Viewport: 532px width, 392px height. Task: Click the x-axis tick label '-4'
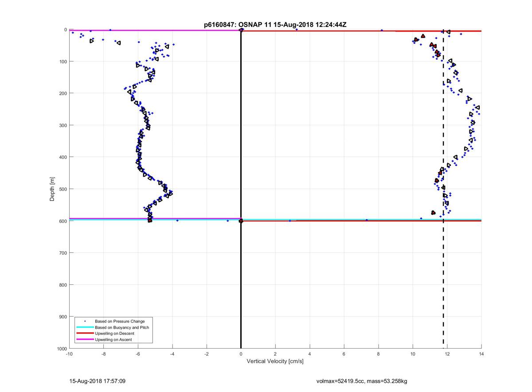[172, 354]
